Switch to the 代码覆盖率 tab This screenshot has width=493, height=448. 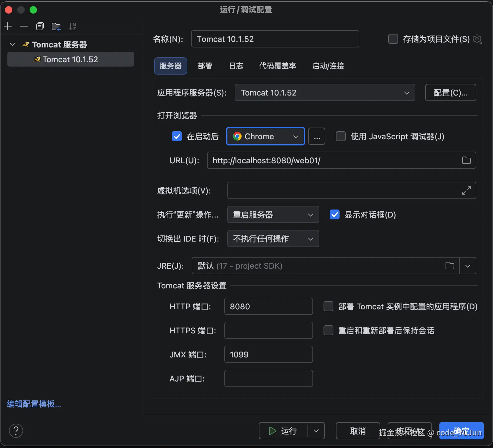278,66
